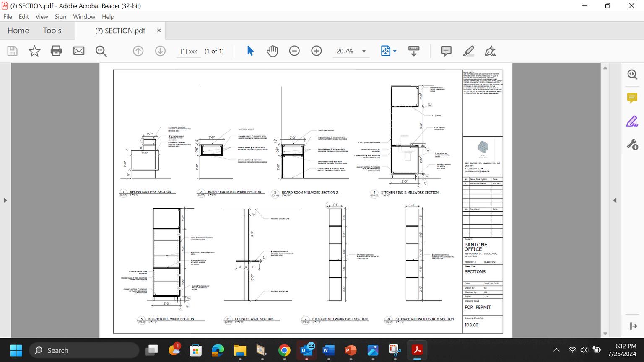Click the document vertical scrollbar up arrow
This screenshot has width=644, height=362.
click(x=605, y=67)
